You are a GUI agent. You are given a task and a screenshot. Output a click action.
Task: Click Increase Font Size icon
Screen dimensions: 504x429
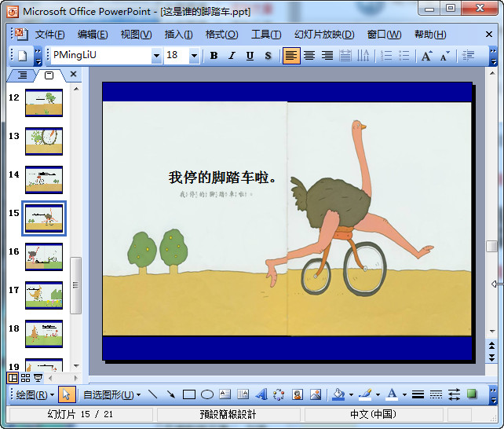coord(427,56)
